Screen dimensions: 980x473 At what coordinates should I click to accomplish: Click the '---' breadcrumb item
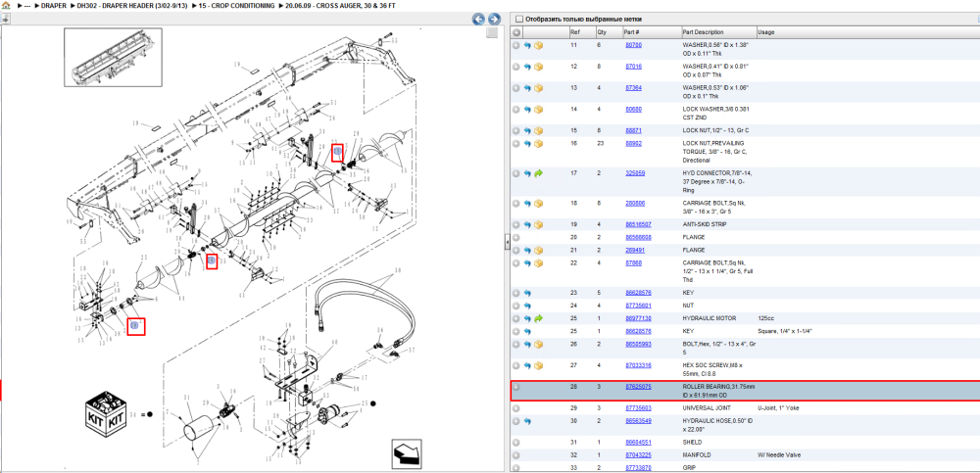26,5
